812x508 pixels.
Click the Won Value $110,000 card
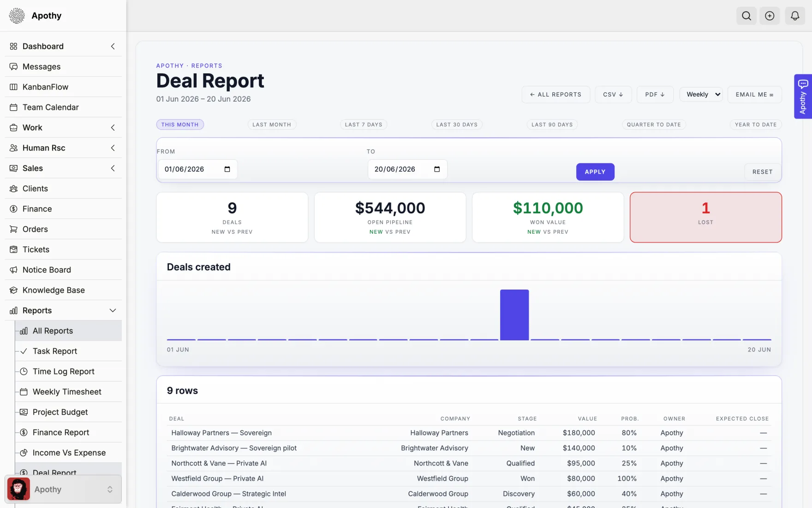(x=548, y=217)
